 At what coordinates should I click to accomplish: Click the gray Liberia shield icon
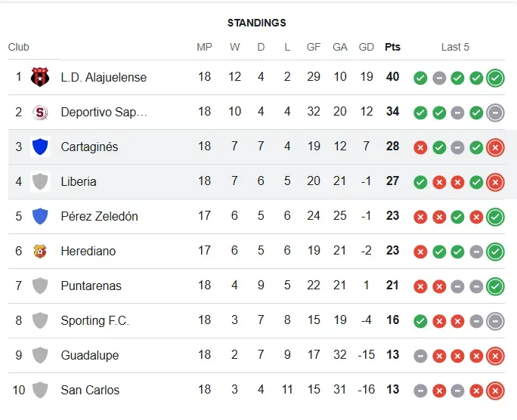click(39, 181)
